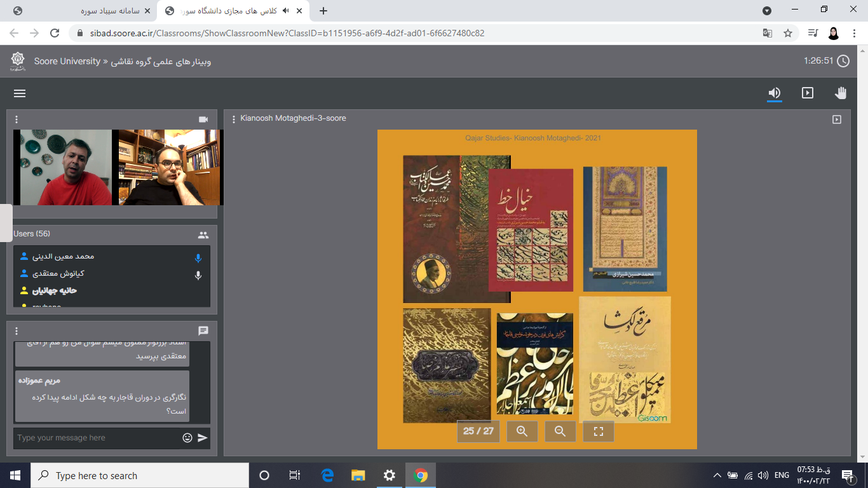Click the users group icon
868x488 pixels.
pos(203,234)
